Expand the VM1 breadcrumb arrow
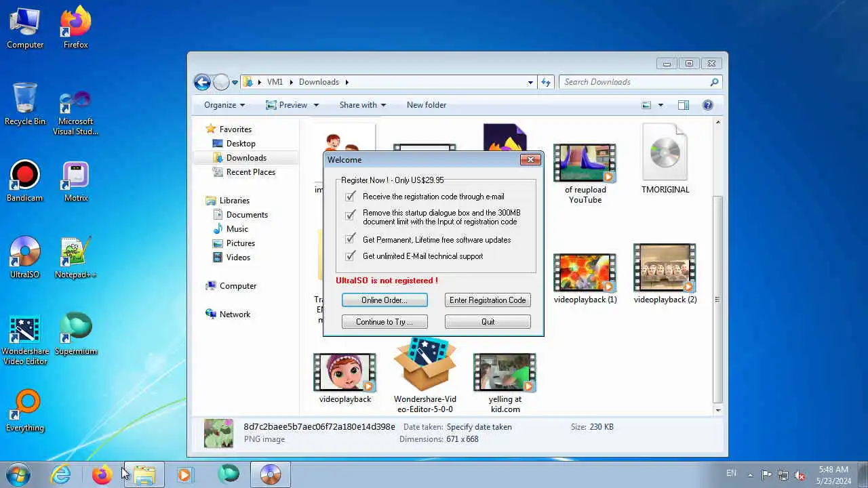The image size is (868, 488). [292, 82]
